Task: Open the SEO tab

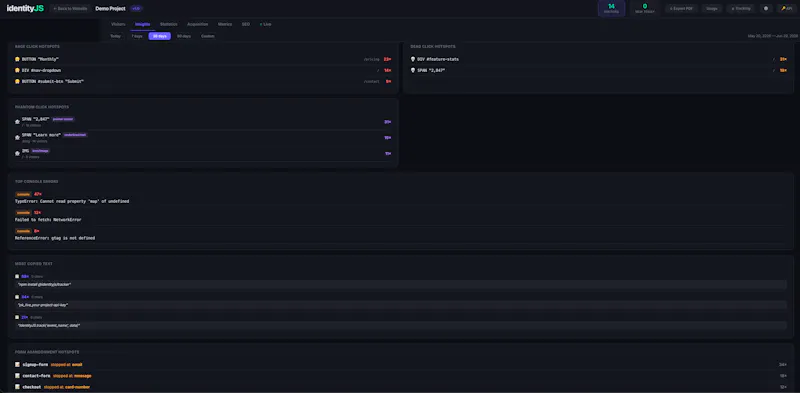Action: (x=246, y=24)
